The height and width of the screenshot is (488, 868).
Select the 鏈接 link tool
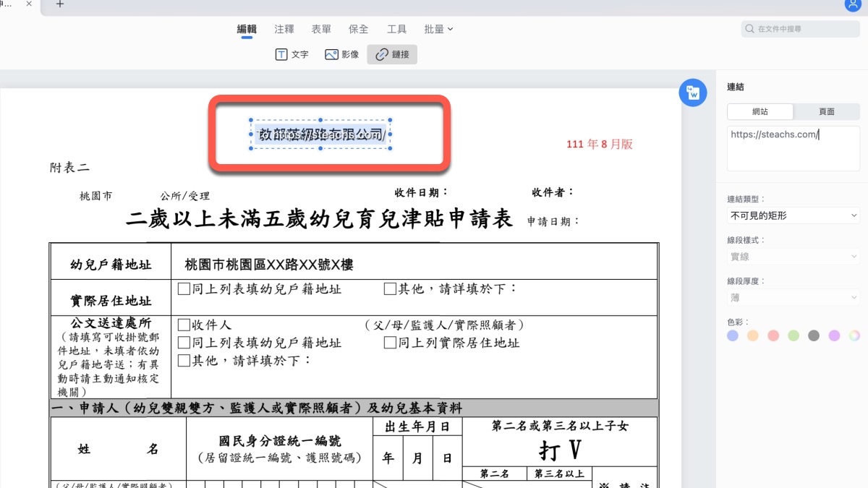[392, 54]
